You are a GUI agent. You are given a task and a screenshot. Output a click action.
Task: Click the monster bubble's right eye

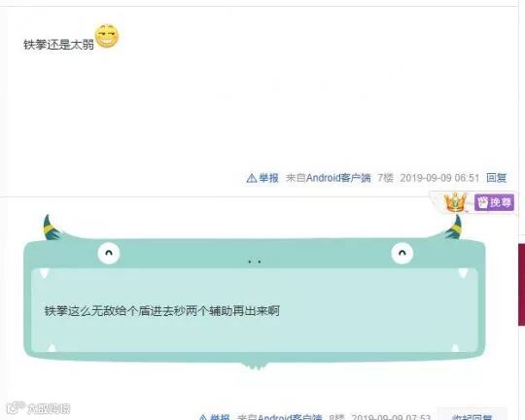coord(402,254)
